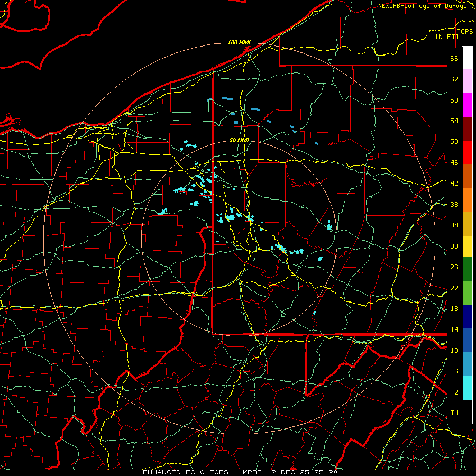
Task: Click the 6 legend value
Action: click(456, 371)
